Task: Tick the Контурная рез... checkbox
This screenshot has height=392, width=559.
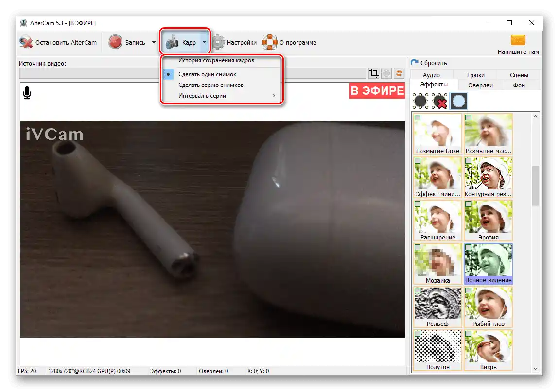Action: point(468,161)
